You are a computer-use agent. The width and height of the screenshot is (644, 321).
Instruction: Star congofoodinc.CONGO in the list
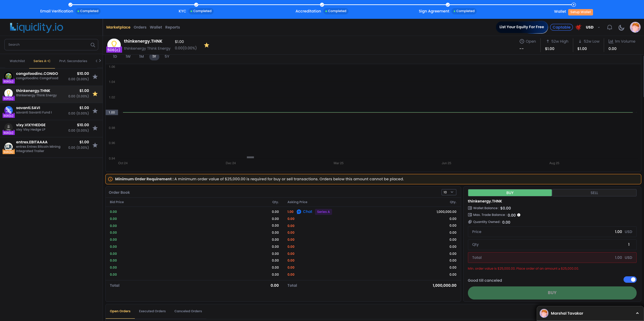(x=95, y=77)
